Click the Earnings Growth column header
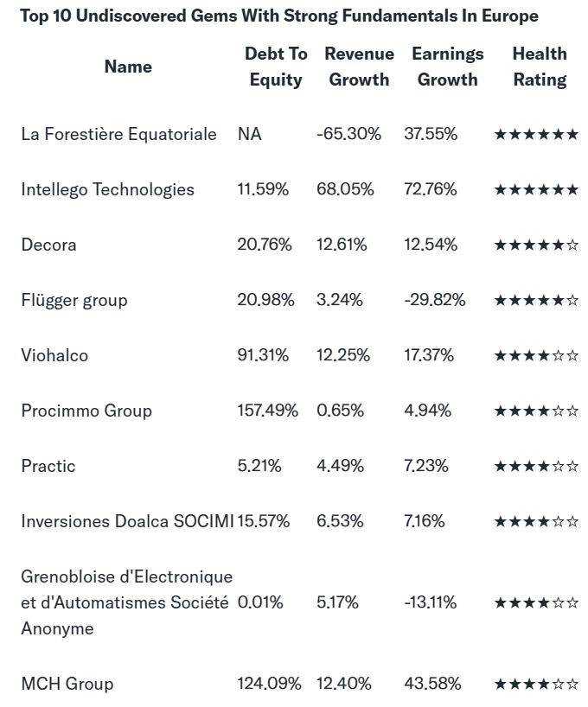The image size is (588, 707). click(447, 67)
